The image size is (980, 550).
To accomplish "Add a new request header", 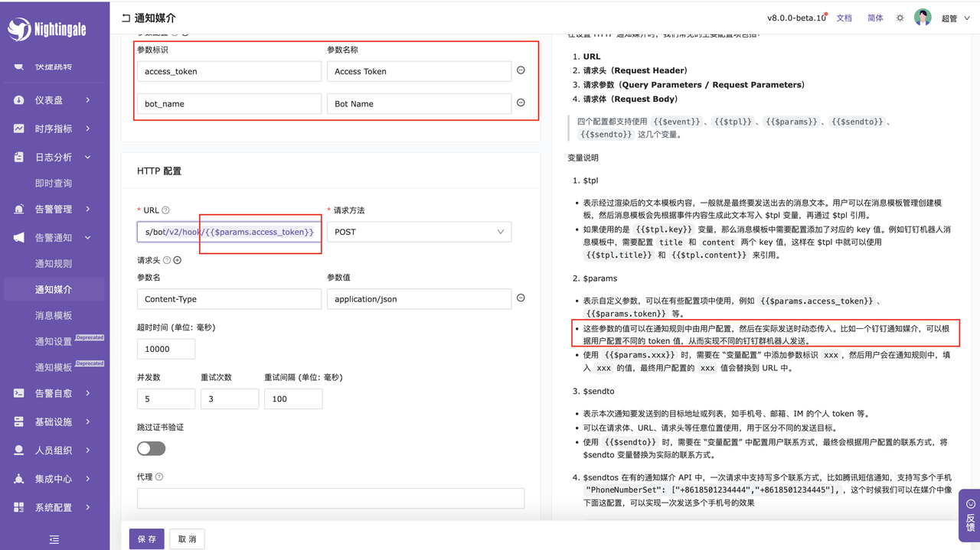I will (x=178, y=260).
